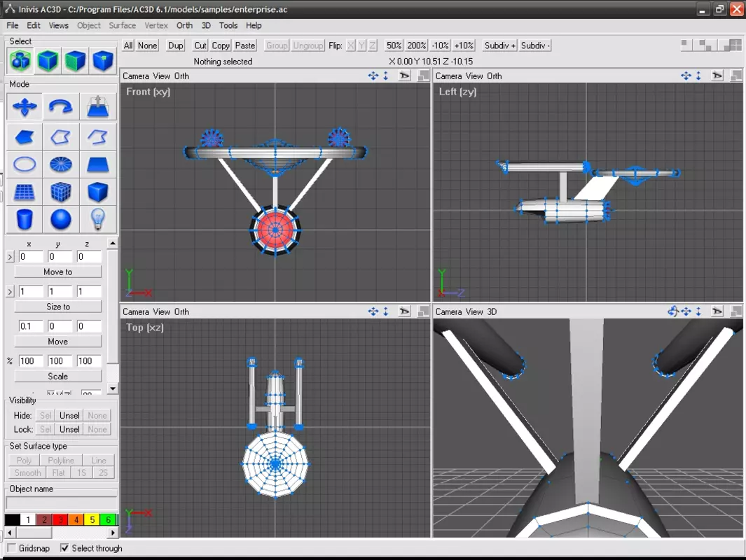This screenshot has width=746, height=560.
Task: Create a sphere with the Sphere tool
Action: pos(61,219)
